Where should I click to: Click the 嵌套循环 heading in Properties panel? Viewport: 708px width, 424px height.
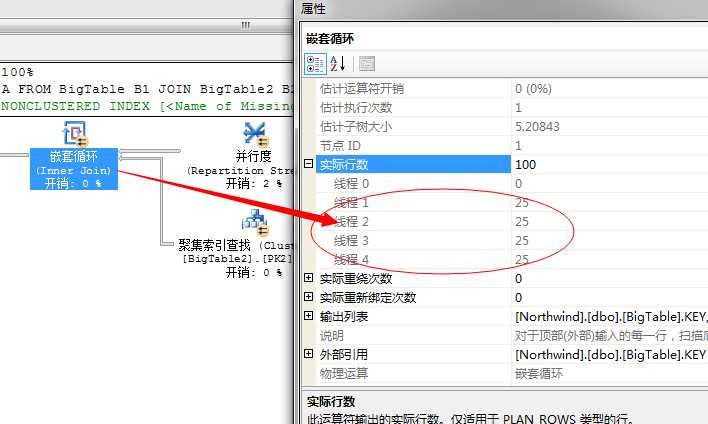point(330,39)
